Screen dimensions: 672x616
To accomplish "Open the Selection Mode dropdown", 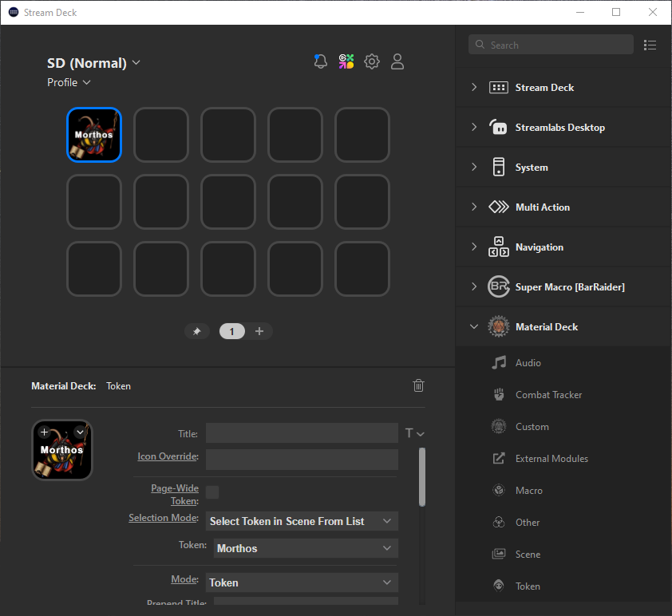I will pos(302,520).
